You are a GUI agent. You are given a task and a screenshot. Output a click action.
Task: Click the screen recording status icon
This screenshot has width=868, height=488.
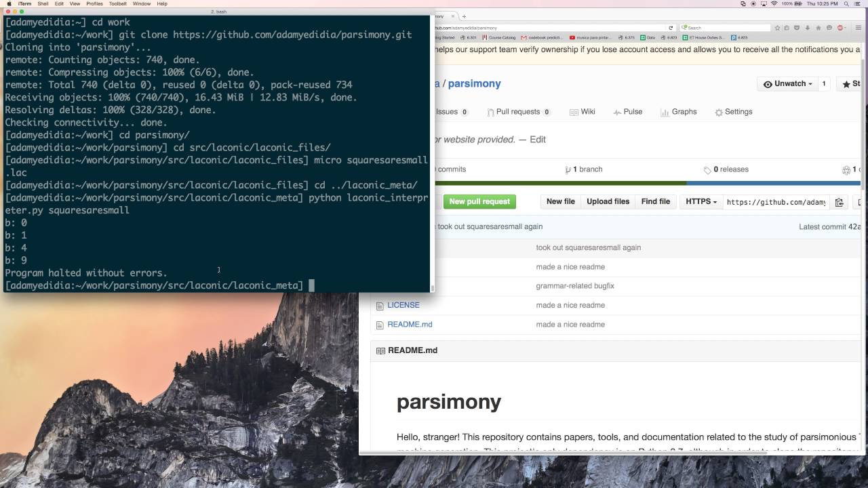click(753, 3)
